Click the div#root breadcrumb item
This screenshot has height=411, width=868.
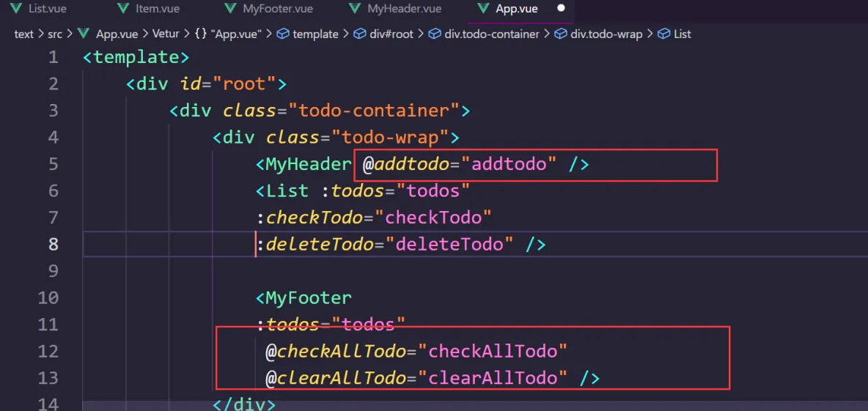tap(391, 34)
